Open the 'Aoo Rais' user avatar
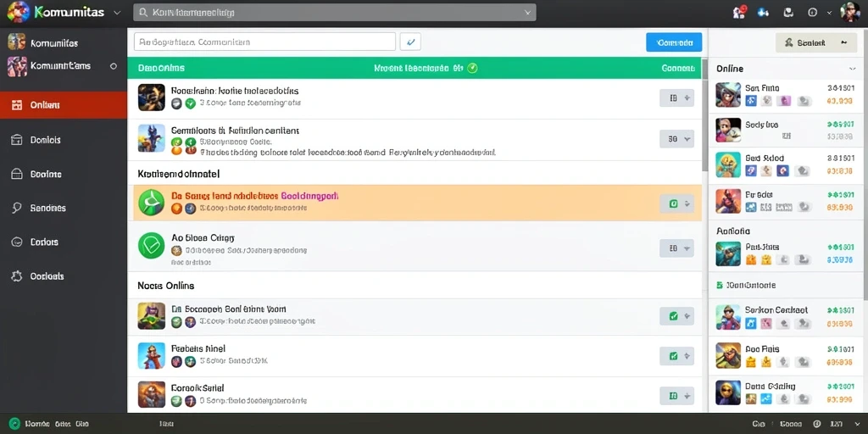 [728, 355]
